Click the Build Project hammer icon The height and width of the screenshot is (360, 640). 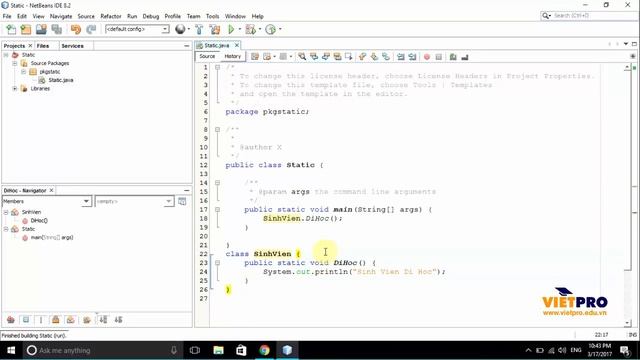(199, 29)
